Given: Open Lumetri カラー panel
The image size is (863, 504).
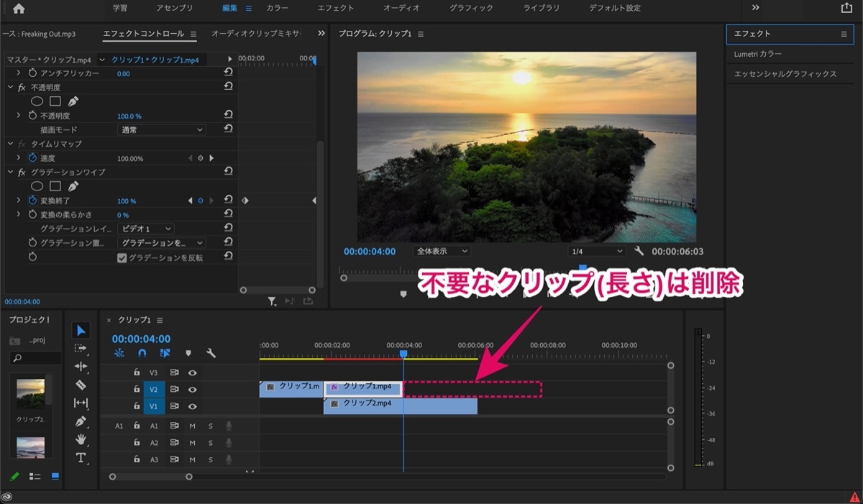Looking at the screenshot, I should 758,54.
